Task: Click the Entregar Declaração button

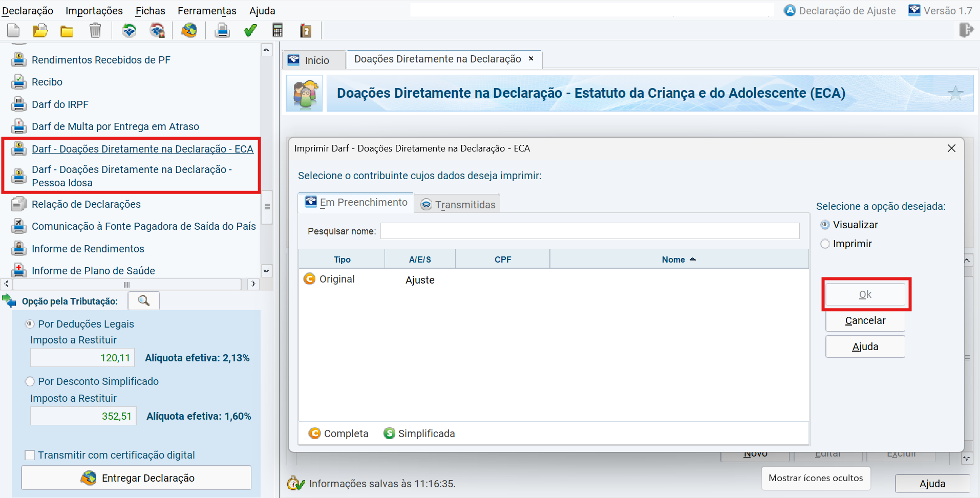Action: point(136,478)
